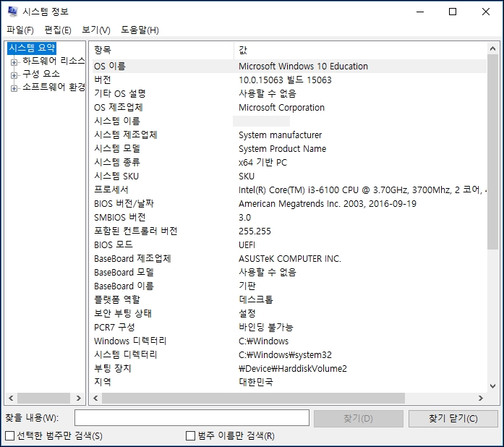Click tree pane scroll left arrow
The image size is (504, 447).
(12, 398)
